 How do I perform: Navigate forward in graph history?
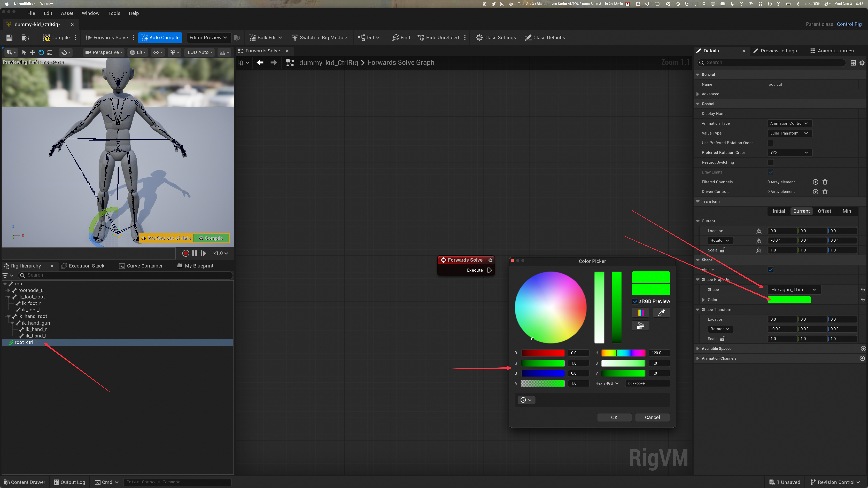[274, 63]
